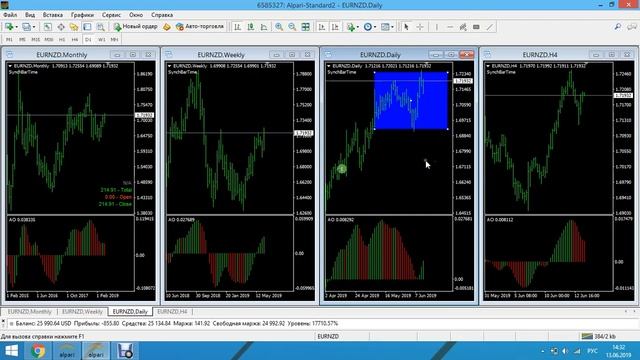Expand the triangle on the EURNZD.Weekly chart
Image resolution: width=640 pixels, height=360 pixels.
[x=169, y=66]
